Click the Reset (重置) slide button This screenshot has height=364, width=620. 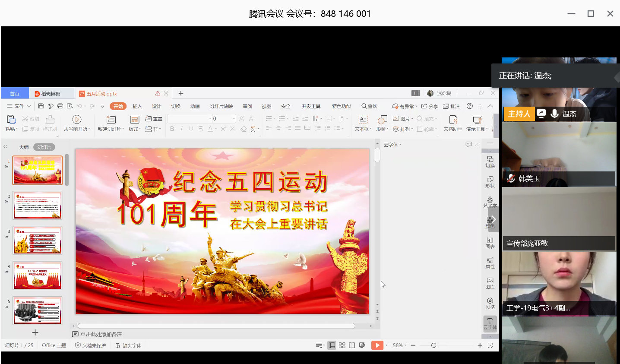[154, 119]
